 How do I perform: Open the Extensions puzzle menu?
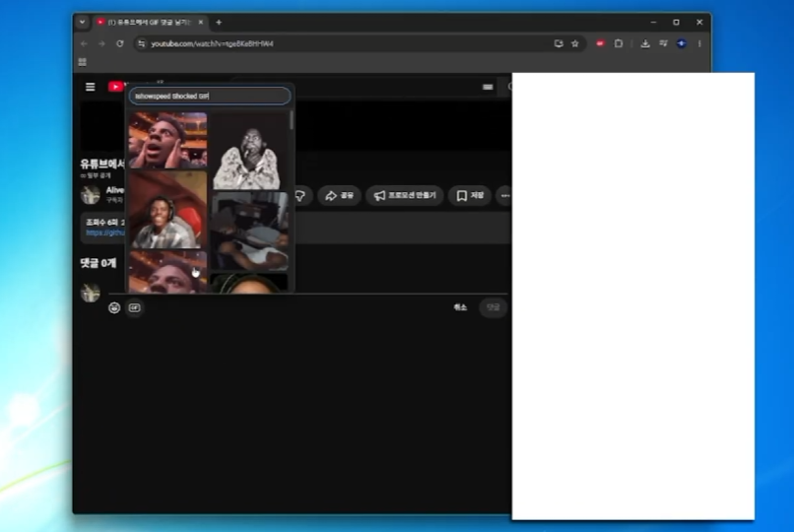click(x=619, y=44)
